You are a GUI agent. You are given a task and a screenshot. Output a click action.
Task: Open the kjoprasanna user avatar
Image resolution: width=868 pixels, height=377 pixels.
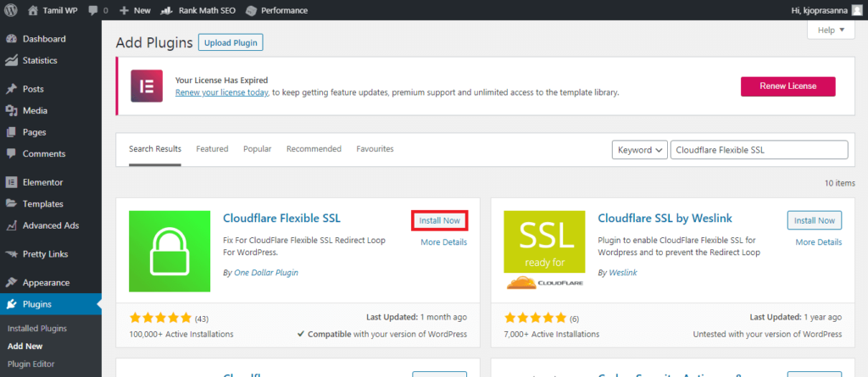[x=857, y=10]
